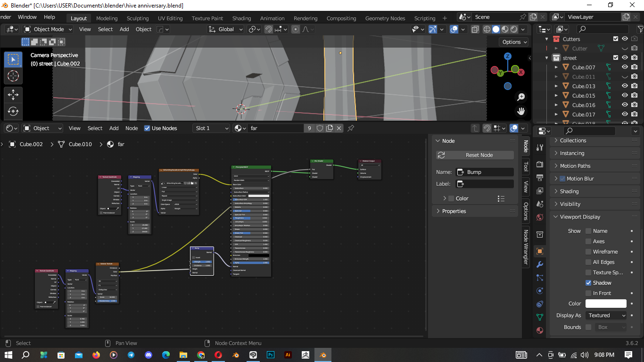Expand the Cube.013 outliner item
Viewport: 644px width, 362px height.
click(x=556, y=86)
